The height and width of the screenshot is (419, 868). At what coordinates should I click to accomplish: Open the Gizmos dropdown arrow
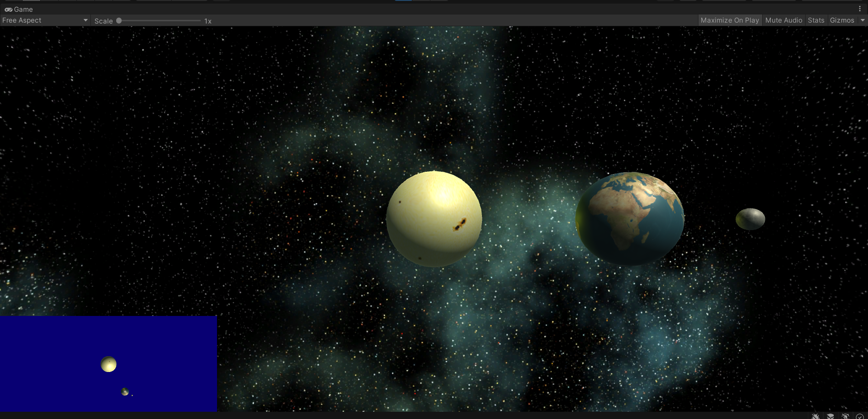pos(863,20)
